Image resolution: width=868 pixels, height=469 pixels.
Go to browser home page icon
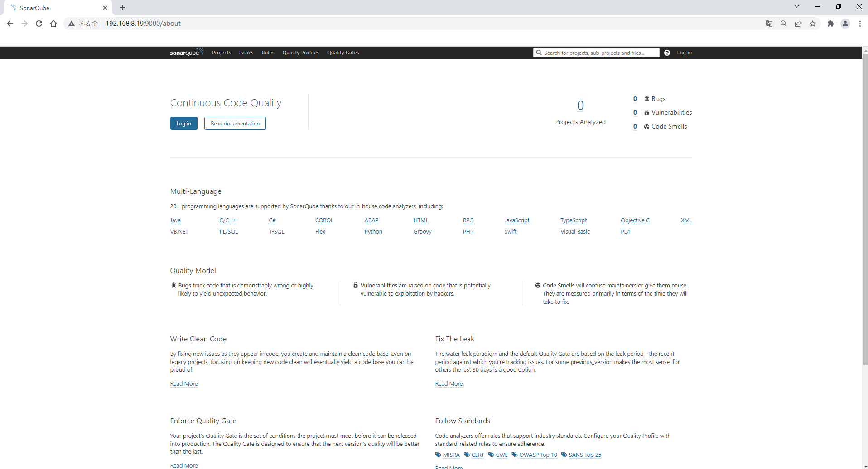pos(53,24)
